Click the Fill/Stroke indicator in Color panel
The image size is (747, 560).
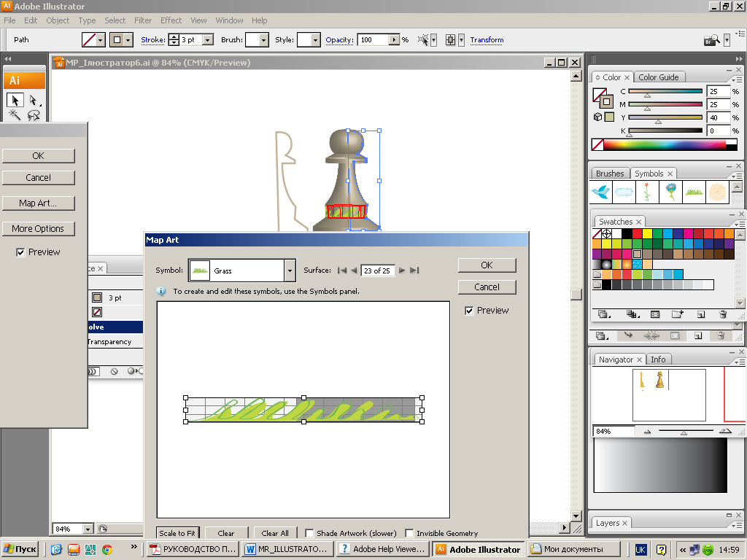click(x=603, y=97)
